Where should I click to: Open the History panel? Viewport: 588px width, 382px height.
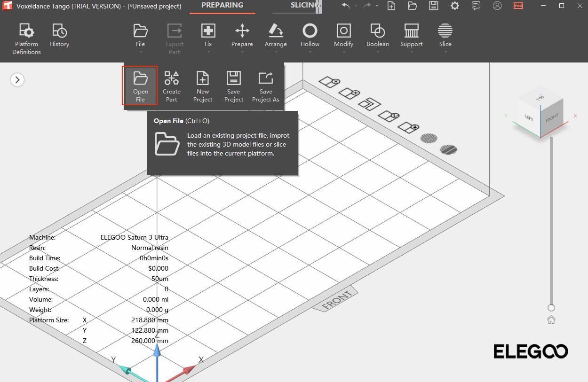click(x=59, y=35)
